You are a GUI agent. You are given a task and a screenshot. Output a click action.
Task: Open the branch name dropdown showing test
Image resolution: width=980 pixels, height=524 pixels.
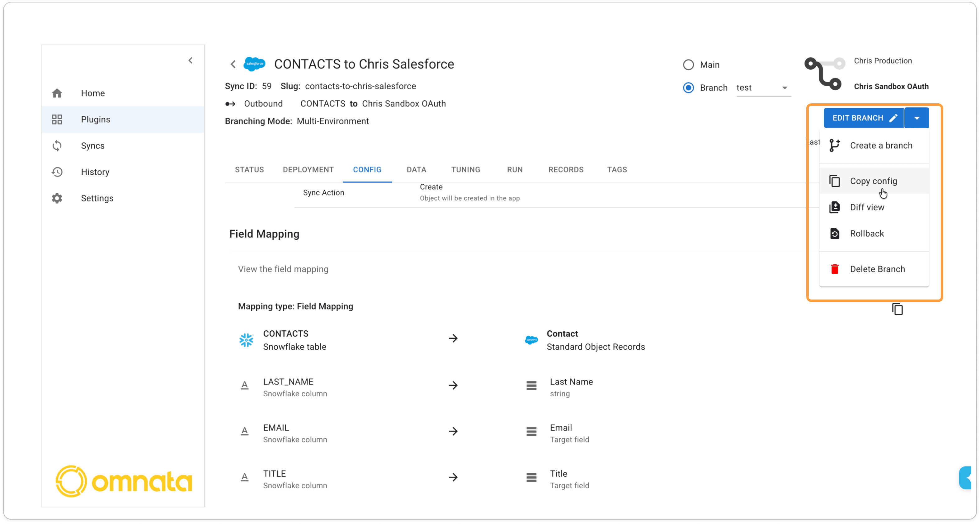click(763, 88)
